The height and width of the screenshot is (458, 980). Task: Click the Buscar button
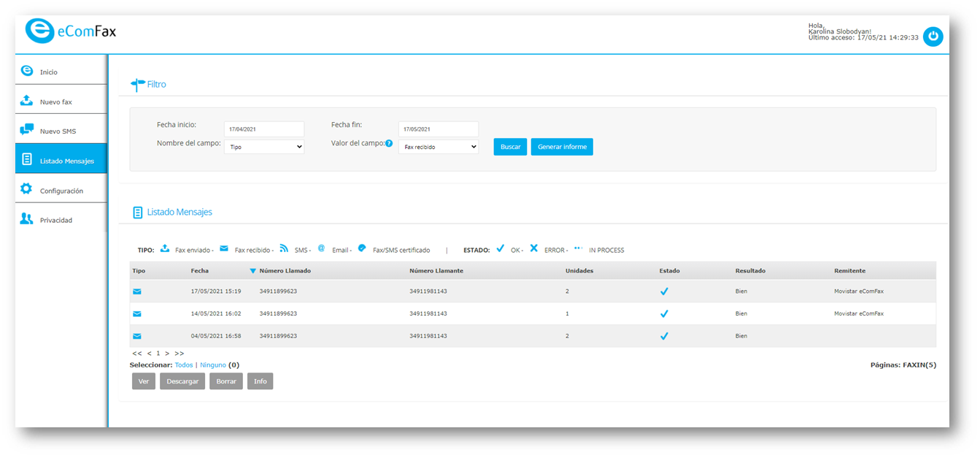(x=510, y=147)
